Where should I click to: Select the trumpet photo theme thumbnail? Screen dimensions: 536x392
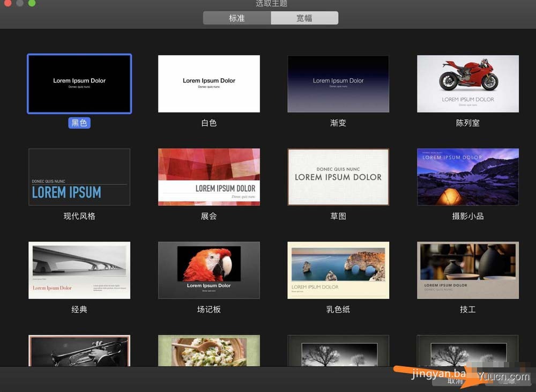(79, 351)
